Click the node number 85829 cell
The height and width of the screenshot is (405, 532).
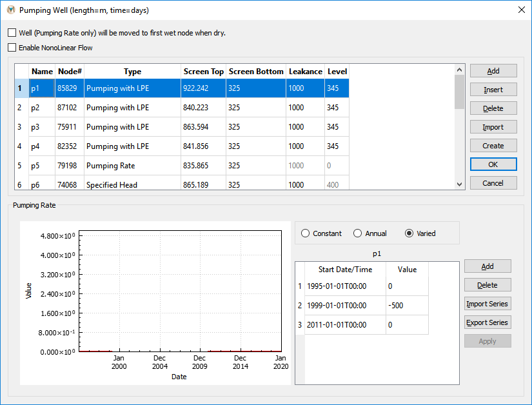pyautogui.click(x=70, y=88)
